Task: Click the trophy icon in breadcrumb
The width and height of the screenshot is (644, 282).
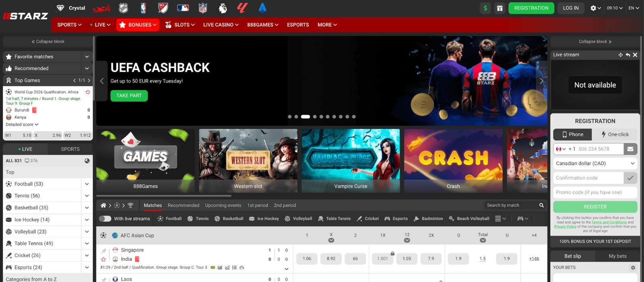Action: pos(130,205)
